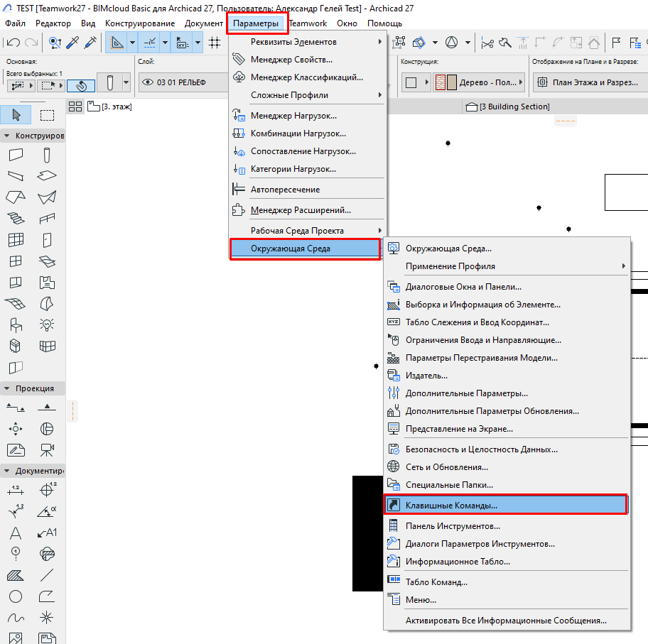The width and height of the screenshot is (648, 644).
Task: Click the scissors Split icon
Action: point(487,43)
